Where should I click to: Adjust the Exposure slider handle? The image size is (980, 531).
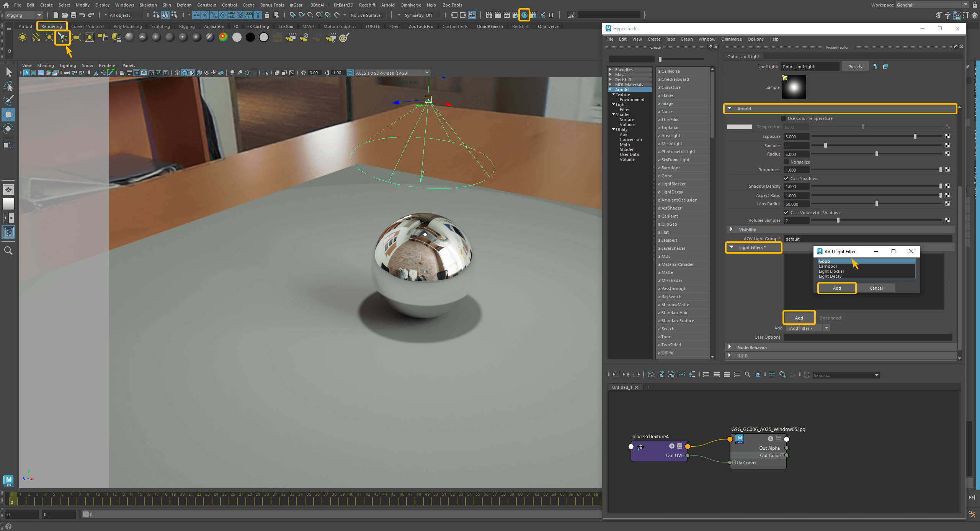tap(915, 136)
